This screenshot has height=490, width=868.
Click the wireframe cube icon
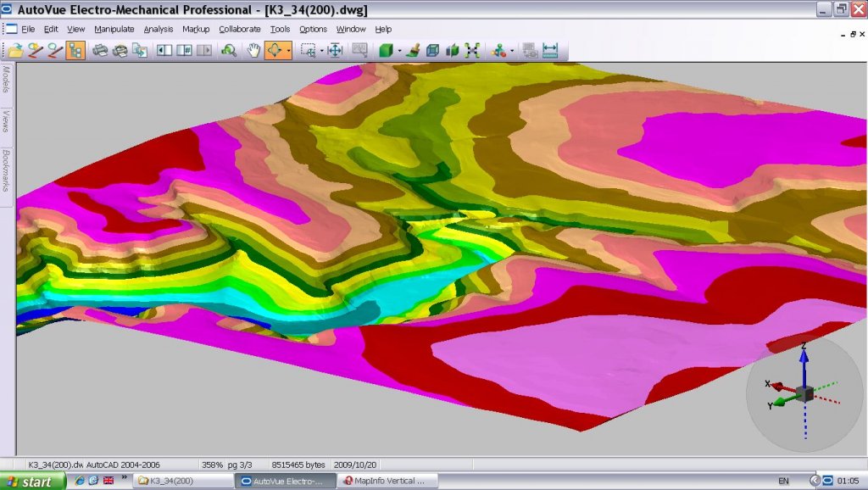coord(432,50)
